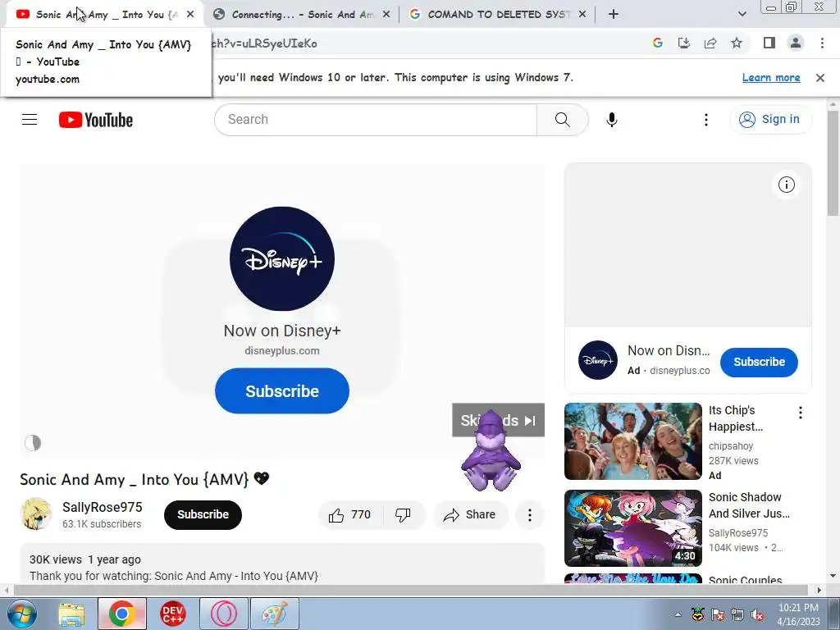Open Windows Explorer from taskbar
Viewport: 840px width, 630px height.
point(71,614)
